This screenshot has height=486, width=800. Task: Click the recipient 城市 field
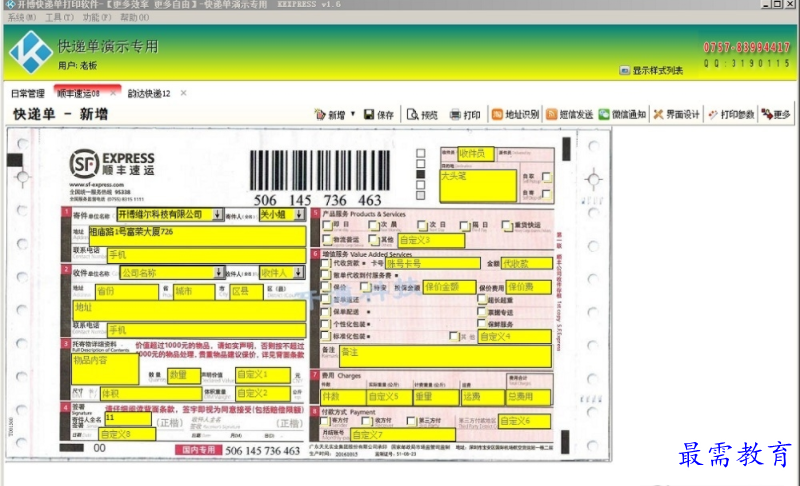194,292
